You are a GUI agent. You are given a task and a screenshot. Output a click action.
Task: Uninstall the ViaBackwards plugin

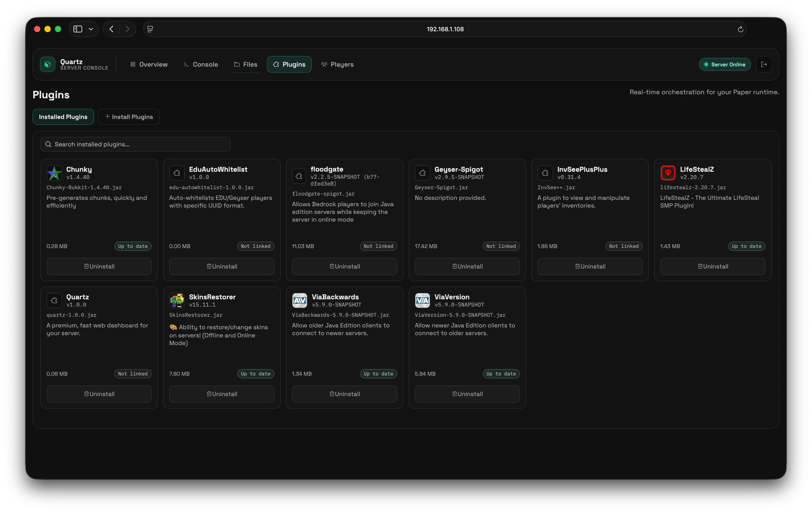(x=344, y=394)
